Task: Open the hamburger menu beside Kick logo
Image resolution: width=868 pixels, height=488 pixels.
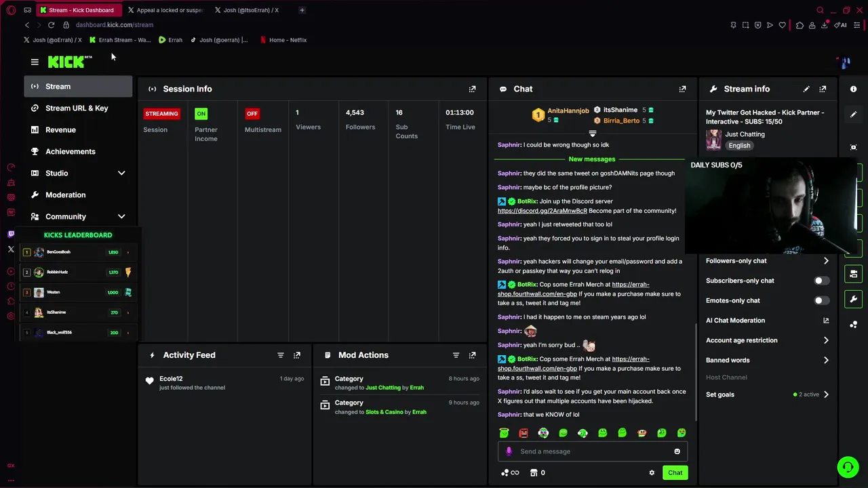Action: coord(35,62)
